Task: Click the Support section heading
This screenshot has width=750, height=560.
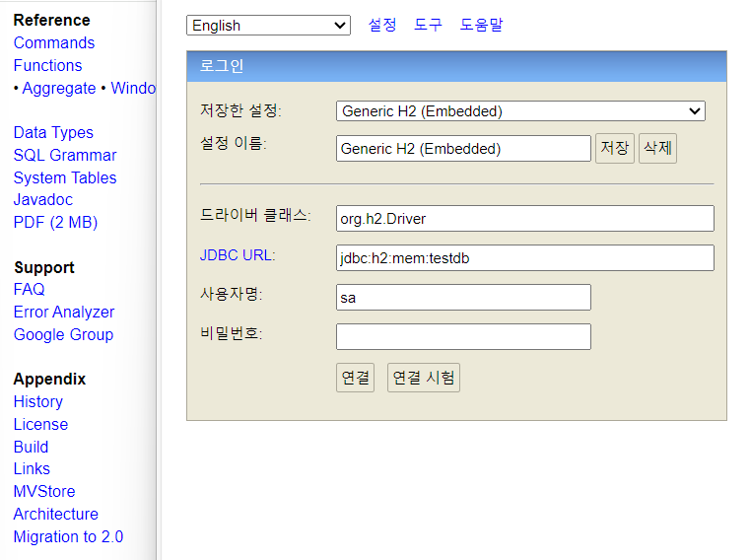Action: pyautogui.click(x=44, y=267)
